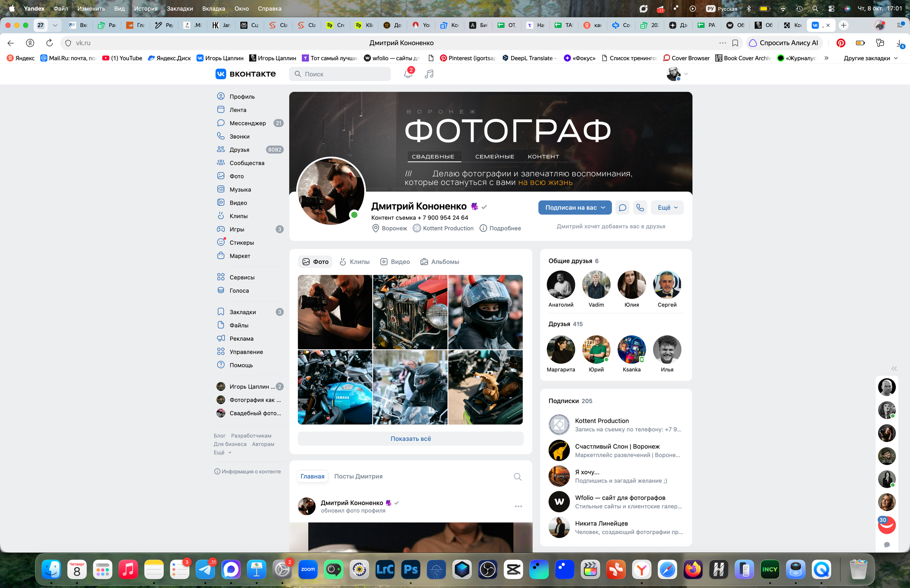This screenshot has width=910, height=588.
Task: Open the Другие закладки folder dropdown
Action: [871, 58]
